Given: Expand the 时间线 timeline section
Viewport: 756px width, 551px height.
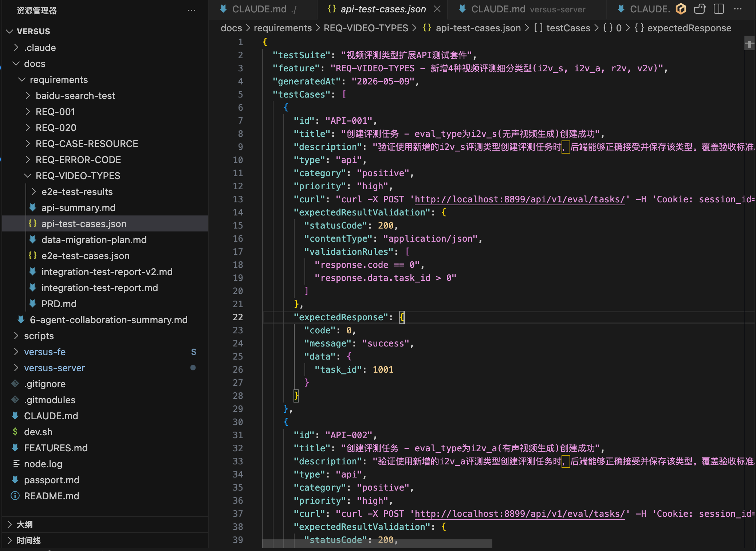Looking at the screenshot, I should 28,540.
